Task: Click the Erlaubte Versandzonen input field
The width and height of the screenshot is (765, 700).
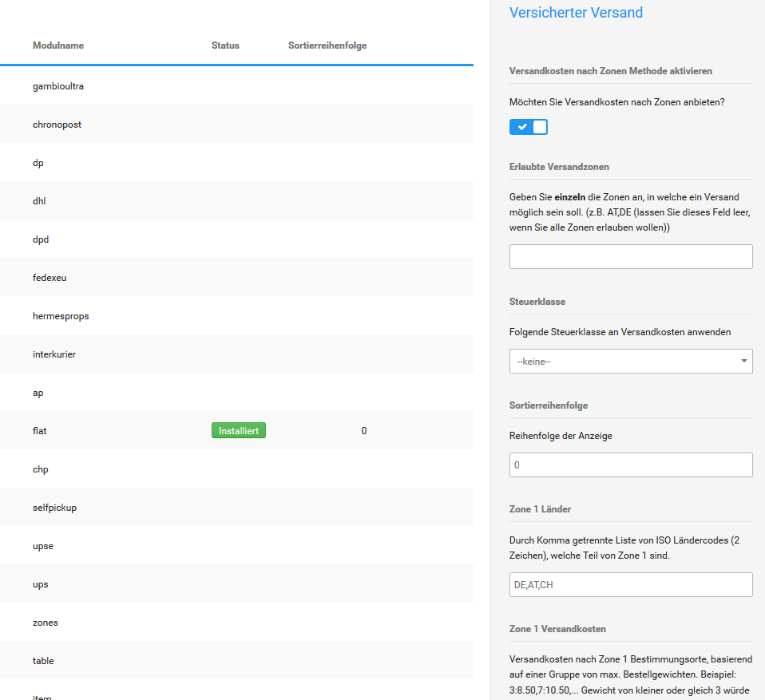Action: [630, 257]
